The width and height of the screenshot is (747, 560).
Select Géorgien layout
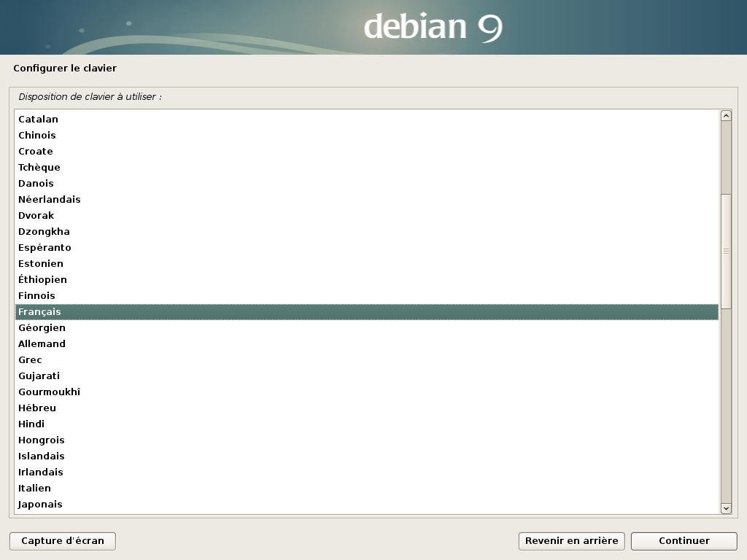point(366,327)
